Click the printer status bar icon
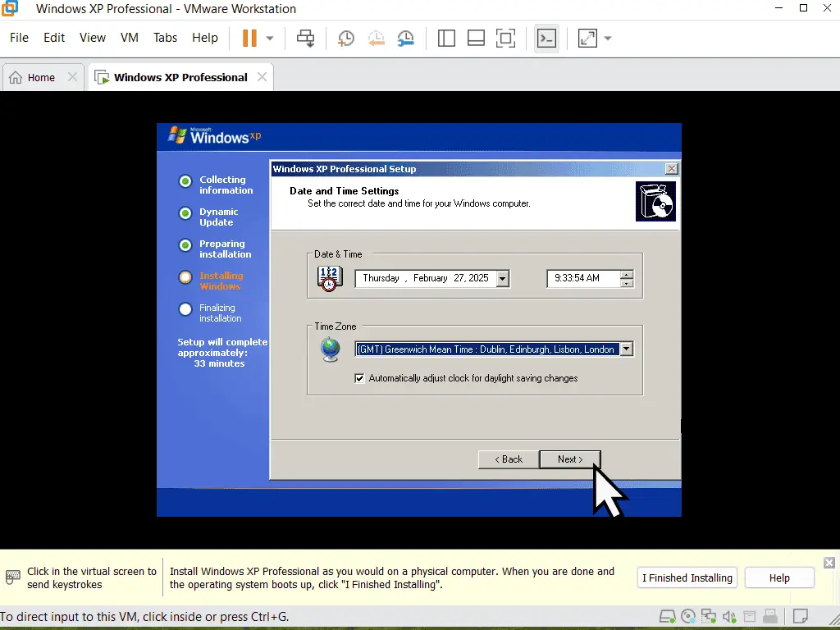 [750, 617]
